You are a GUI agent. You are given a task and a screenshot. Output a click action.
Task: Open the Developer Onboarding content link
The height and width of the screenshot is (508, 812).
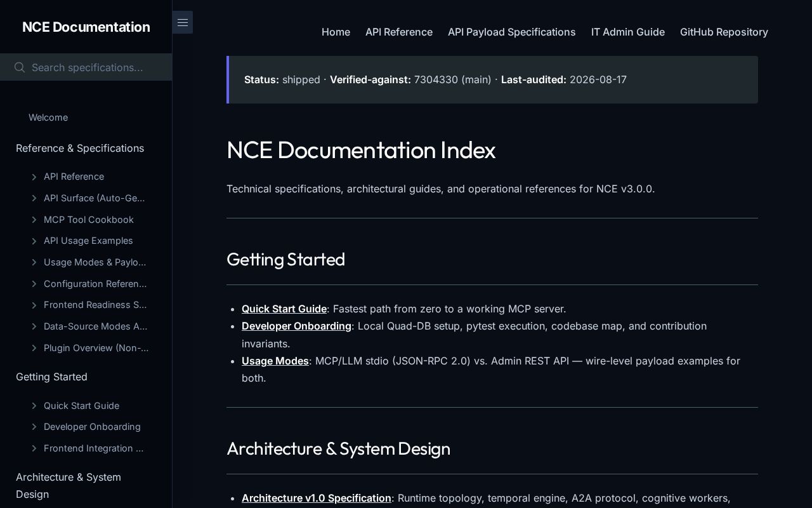[296, 326]
